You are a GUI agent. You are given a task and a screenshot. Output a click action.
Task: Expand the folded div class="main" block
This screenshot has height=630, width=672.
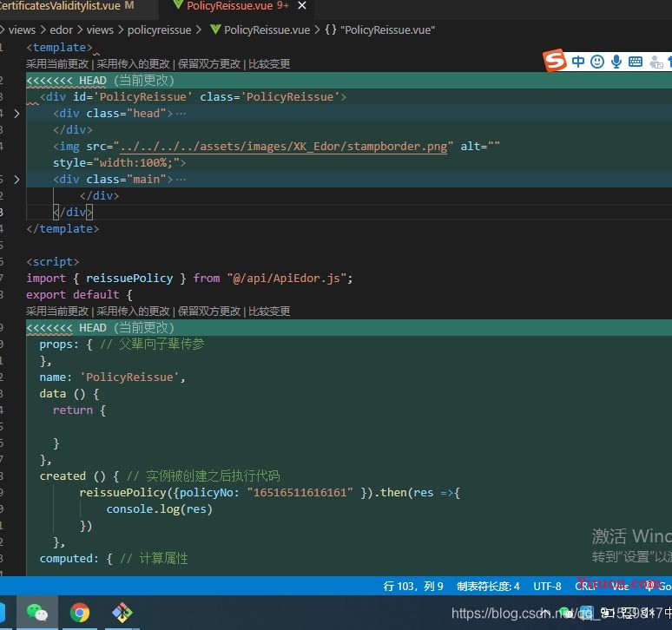click(x=16, y=180)
